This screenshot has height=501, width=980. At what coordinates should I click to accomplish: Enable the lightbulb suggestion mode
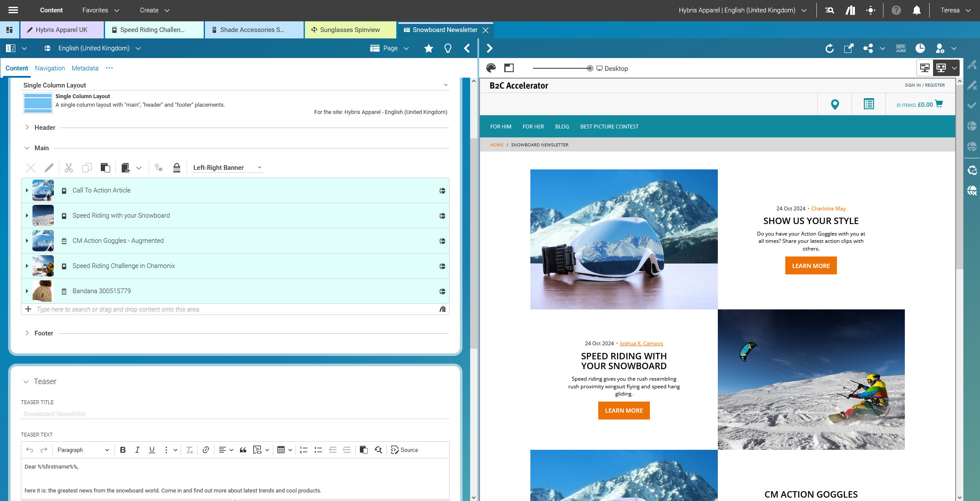(x=447, y=48)
